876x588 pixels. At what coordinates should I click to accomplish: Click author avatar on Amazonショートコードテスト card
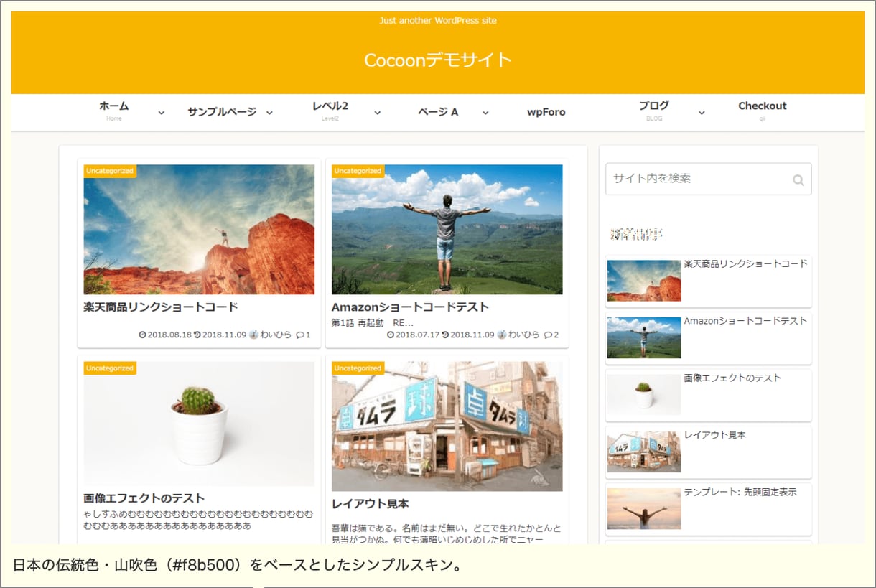point(501,335)
